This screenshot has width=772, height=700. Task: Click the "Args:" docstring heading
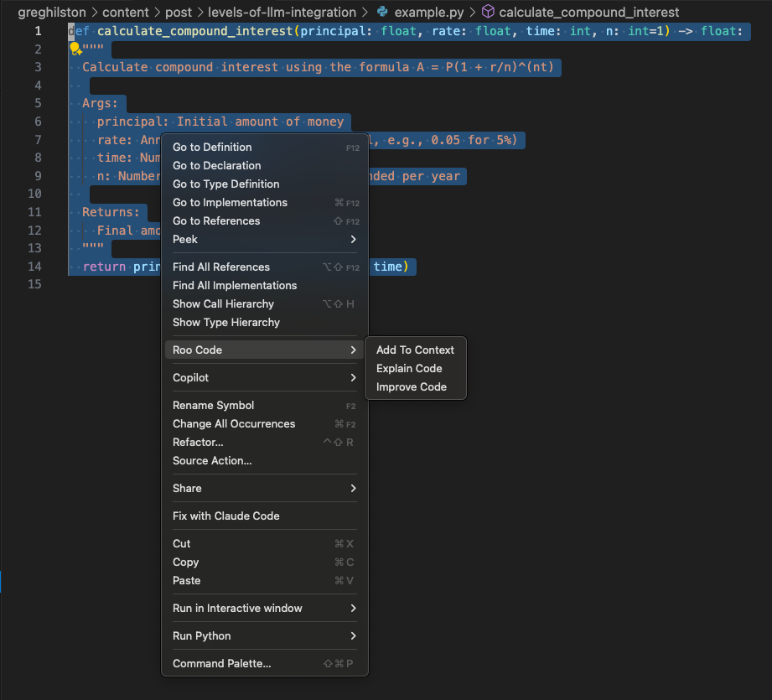100,103
